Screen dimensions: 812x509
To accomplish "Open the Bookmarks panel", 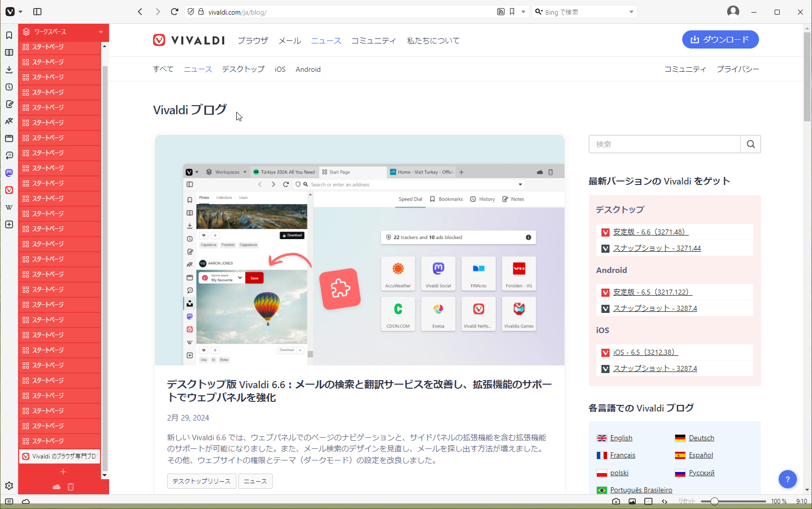I will point(9,35).
